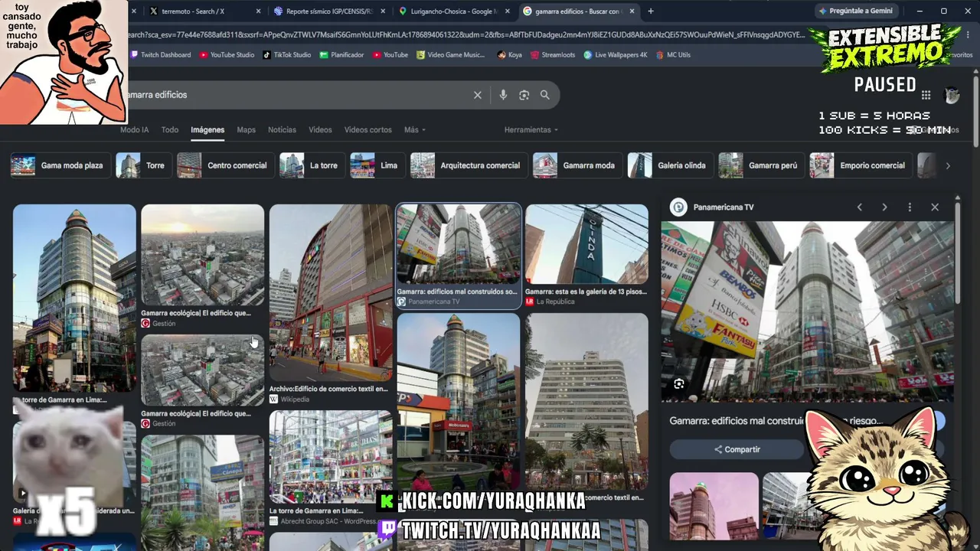The width and height of the screenshot is (980, 551).
Task: Select the Videos cortos tab
Action: pyautogui.click(x=368, y=130)
